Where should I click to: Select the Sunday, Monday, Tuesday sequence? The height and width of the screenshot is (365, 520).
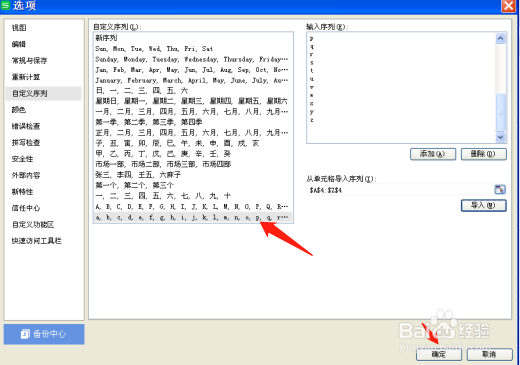(x=193, y=59)
